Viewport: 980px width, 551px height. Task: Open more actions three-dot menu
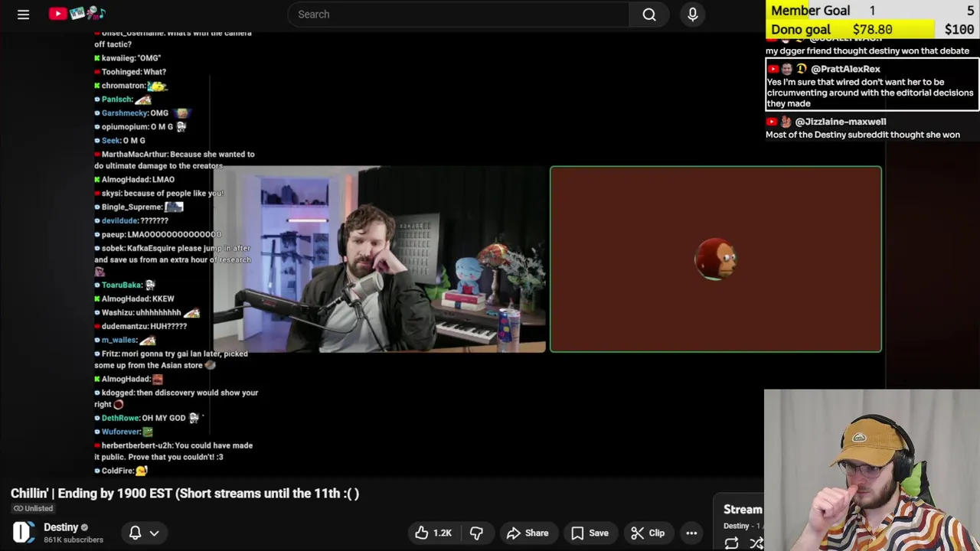(x=691, y=533)
